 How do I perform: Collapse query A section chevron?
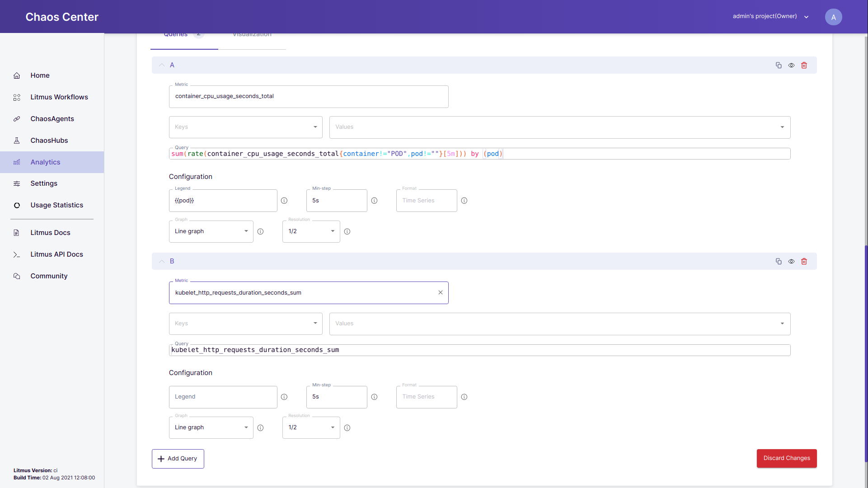[x=162, y=65]
